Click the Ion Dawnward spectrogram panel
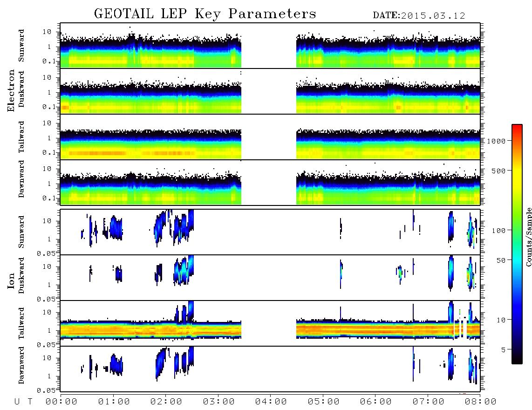Viewport: 532px width, 410px height. click(270, 369)
